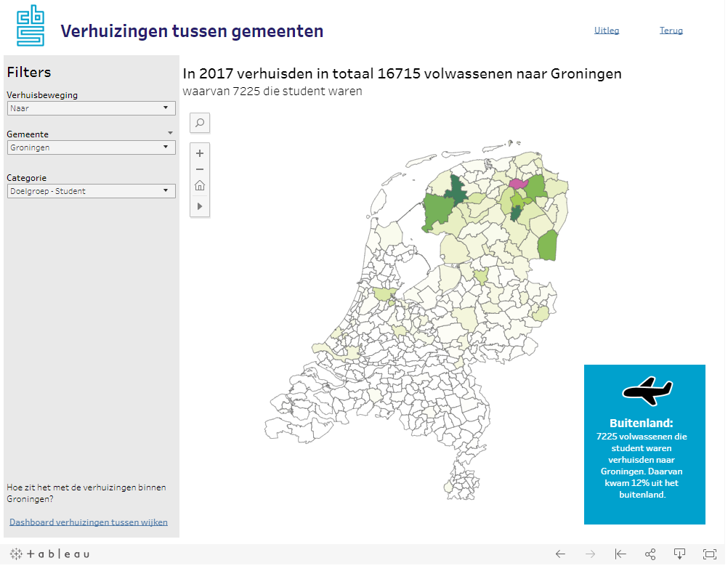Expand the Categorie dropdown

pyautogui.click(x=91, y=191)
